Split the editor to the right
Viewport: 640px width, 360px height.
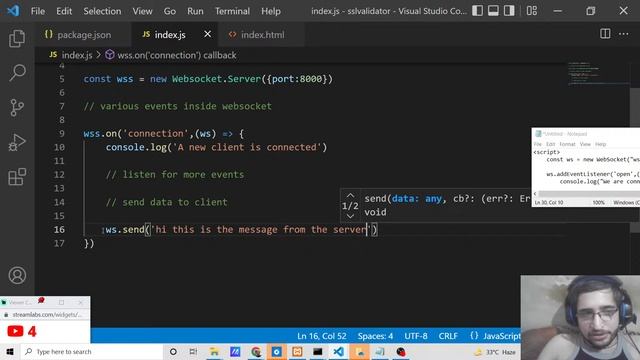(x=605, y=34)
